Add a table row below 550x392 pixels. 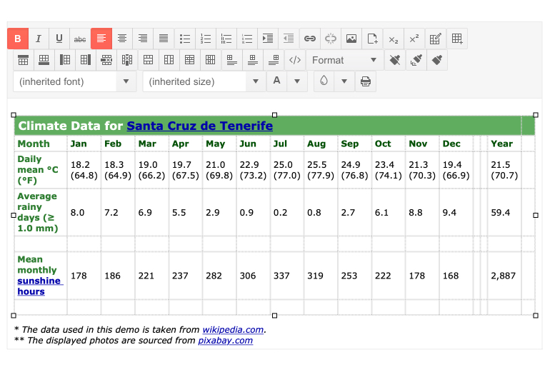pyautogui.click(x=44, y=60)
